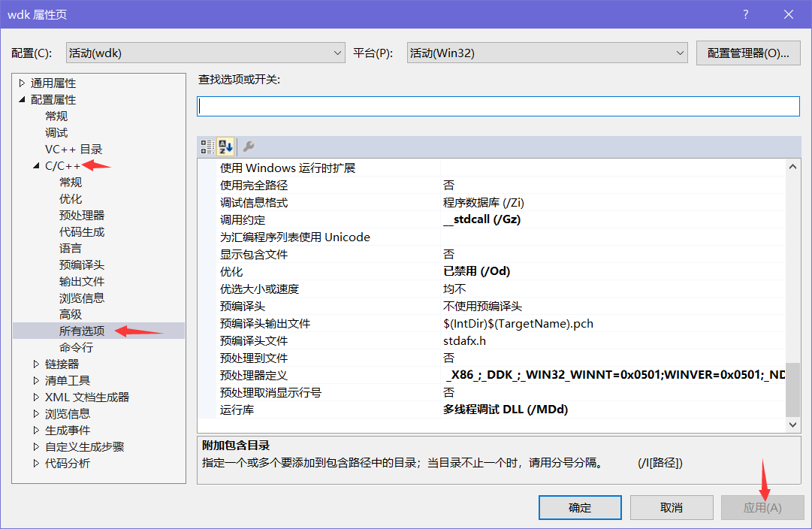
Task: Expand the 自定义生成步骤 tree node
Action: coord(36,447)
